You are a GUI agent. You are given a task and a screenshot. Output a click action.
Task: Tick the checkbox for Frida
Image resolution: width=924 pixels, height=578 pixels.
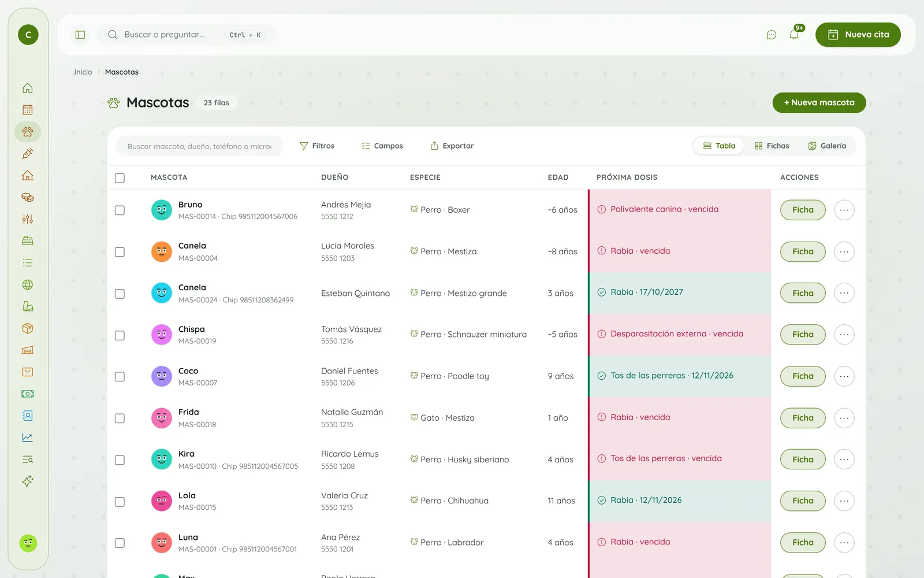(120, 418)
